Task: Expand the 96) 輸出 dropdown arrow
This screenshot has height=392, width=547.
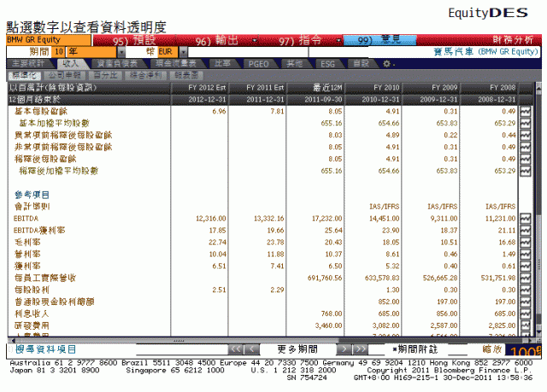Action: 255,41
